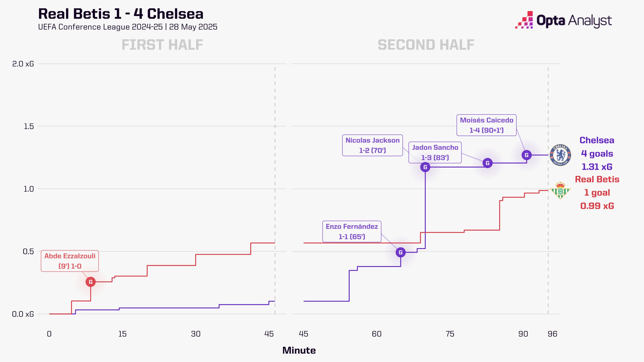Open the Moisés Caicedo 1-4 (90+1') label
644x362 pixels.
click(486, 125)
